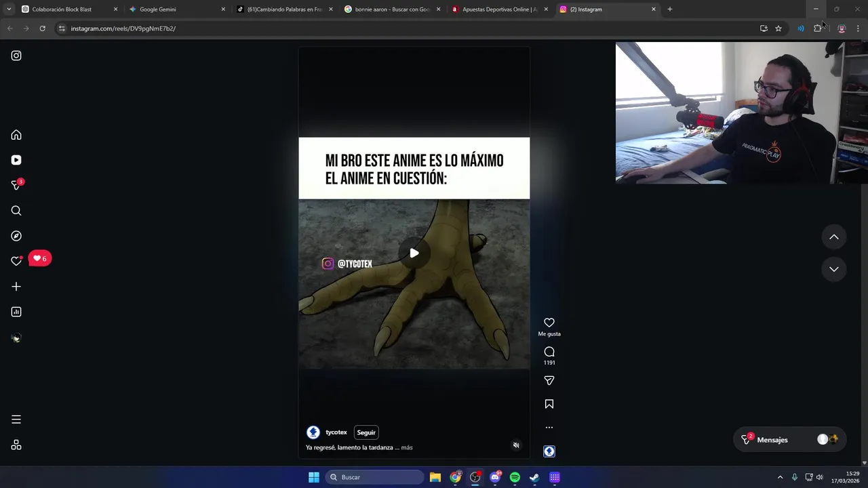Viewport: 868px width, 488px height.
Task: Switch to the bonnie aaron search tab
Action: click(392, 9)
